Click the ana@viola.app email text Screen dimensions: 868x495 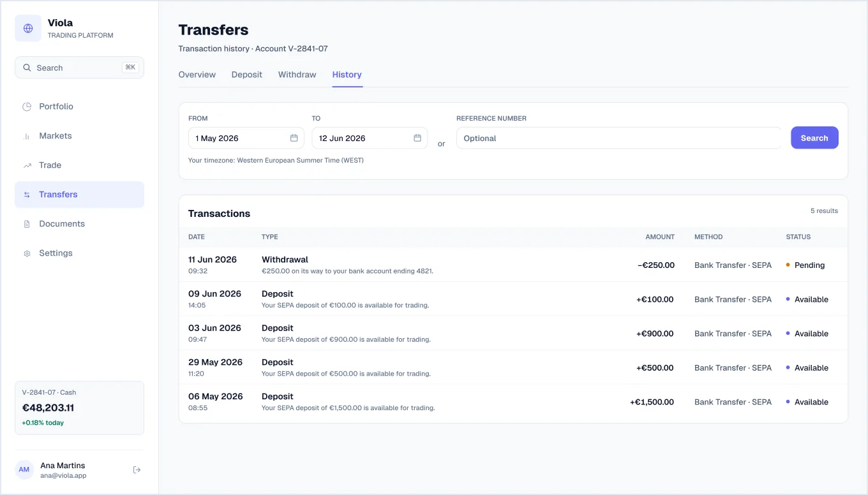click(x=63, y=476)
